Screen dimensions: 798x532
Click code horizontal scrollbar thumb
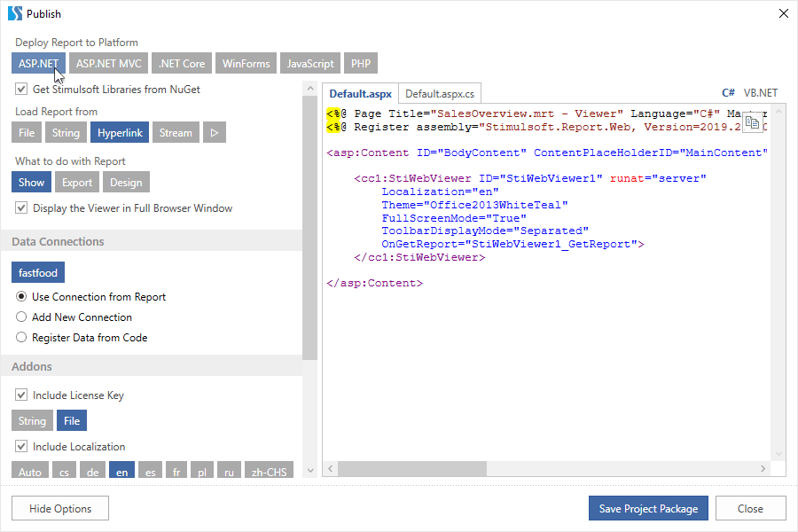(x=412, y=468)
